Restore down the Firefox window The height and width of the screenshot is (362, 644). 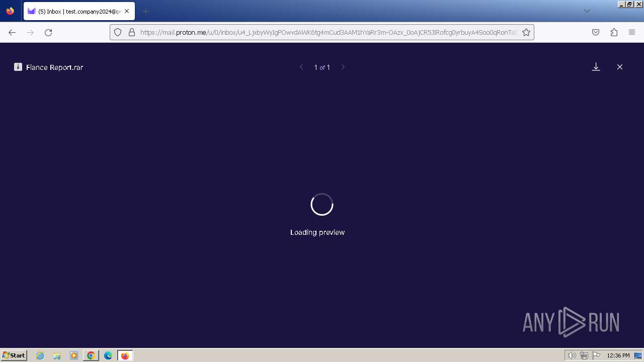tap(630, 4)
